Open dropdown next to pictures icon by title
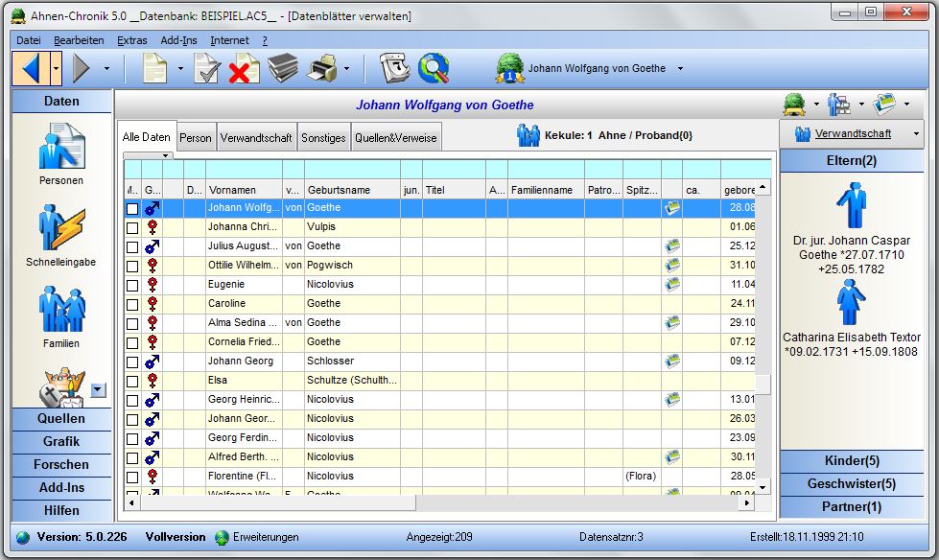Image resolution: width=939 pixels, height=560 pixels. [x=906, y=105]
